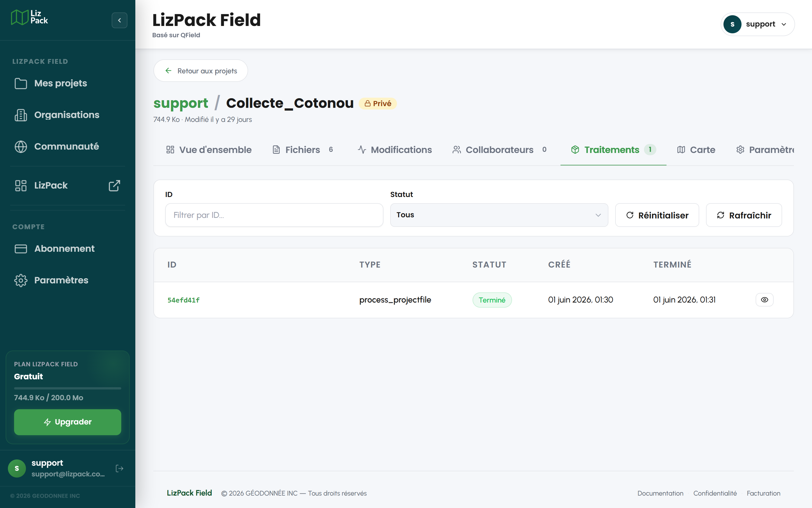Switch to the Vue d'ensemble tab

[209, 150]
